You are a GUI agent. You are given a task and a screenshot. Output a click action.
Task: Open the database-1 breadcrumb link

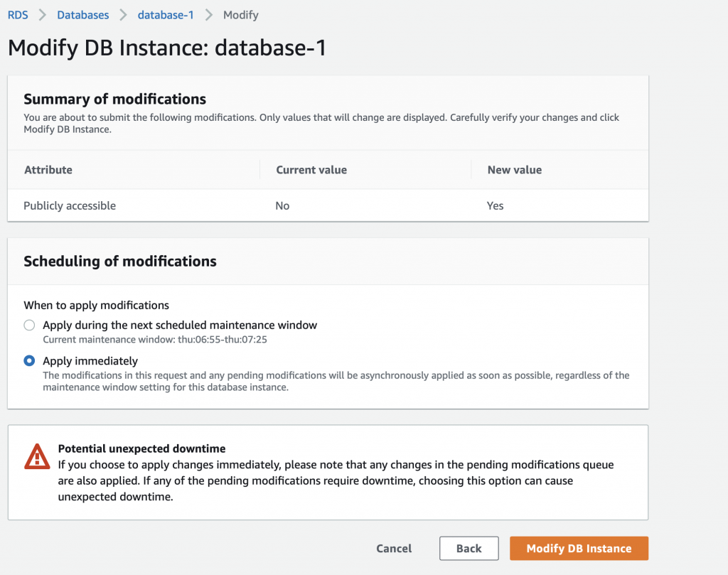pyautogui.click(x=165, y=15)
